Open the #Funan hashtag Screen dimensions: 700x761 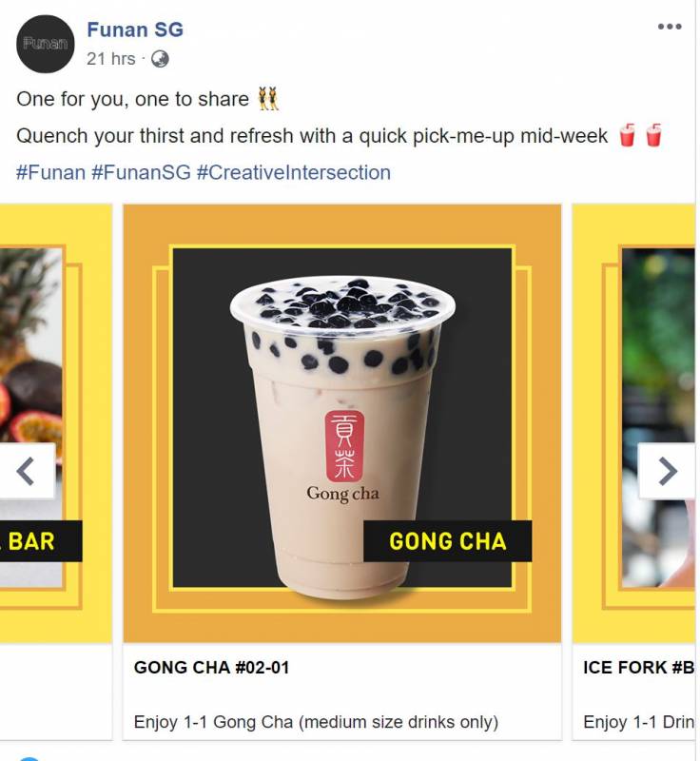51,173
